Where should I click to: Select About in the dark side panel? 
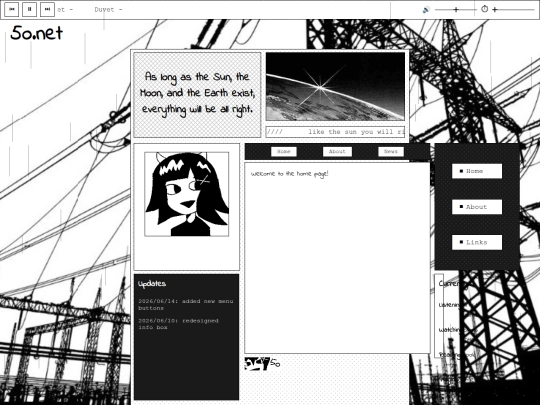click(x=477, y=207)
